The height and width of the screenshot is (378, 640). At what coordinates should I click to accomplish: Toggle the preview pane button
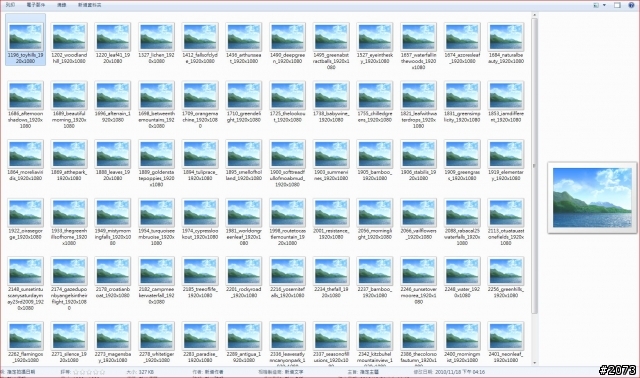(x=617, y=5)
